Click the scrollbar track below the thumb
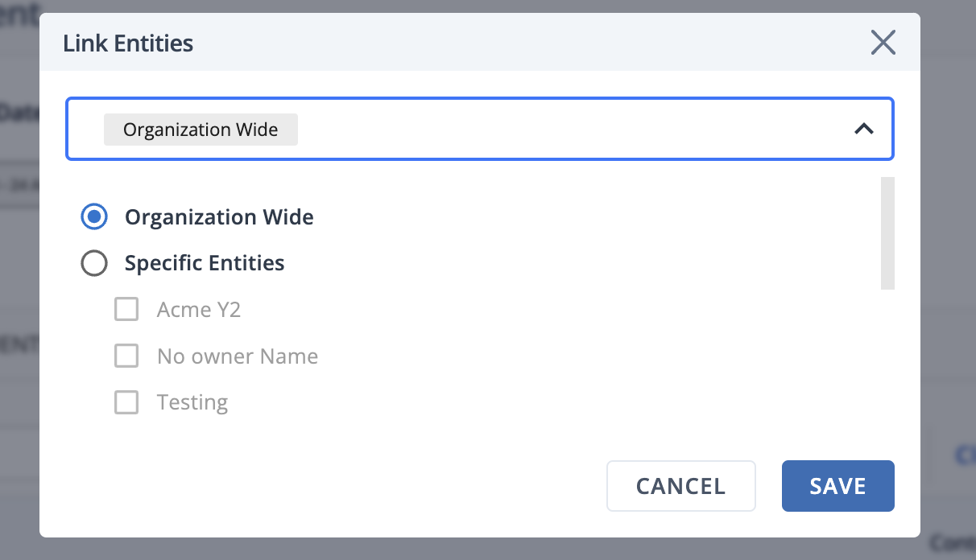976x560 pixels. 887,354
